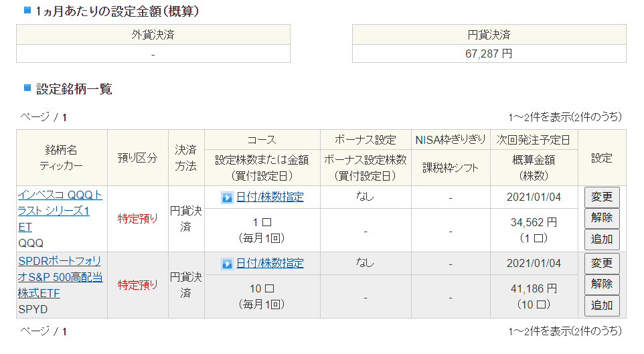Click the blue arrow icon in SPYD row

coord(227,264)
